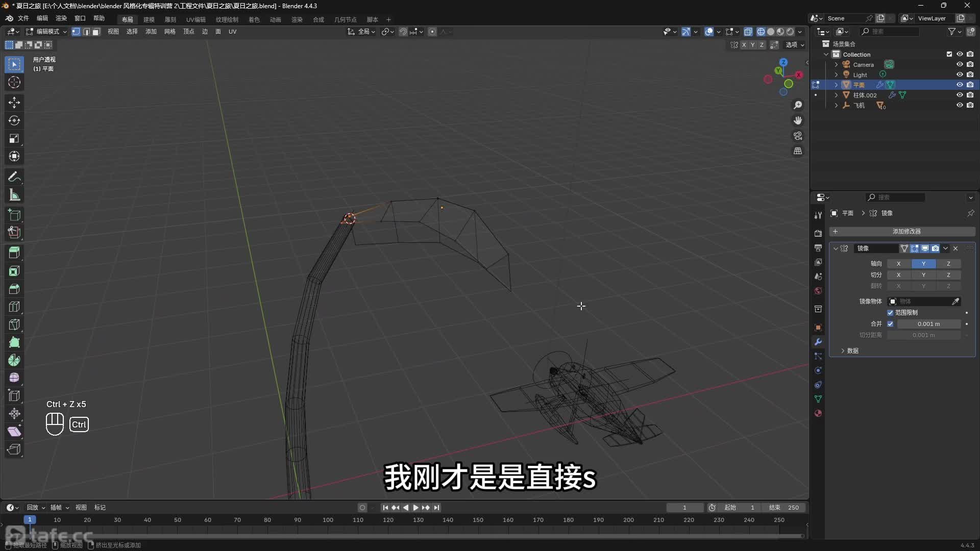Enable edge select mode
Image resolution: width=980 pixels, height=551 pixels.
(x=86, y=32)
